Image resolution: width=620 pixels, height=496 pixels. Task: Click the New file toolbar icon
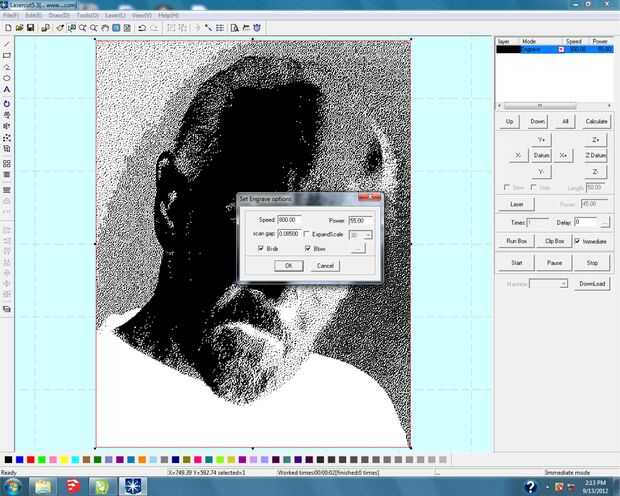(8, 28)
